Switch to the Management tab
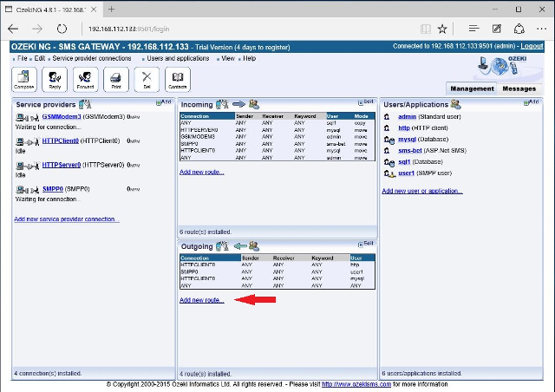Image resolution: width=555 pixels, height=392 pixels. [472, 88]
